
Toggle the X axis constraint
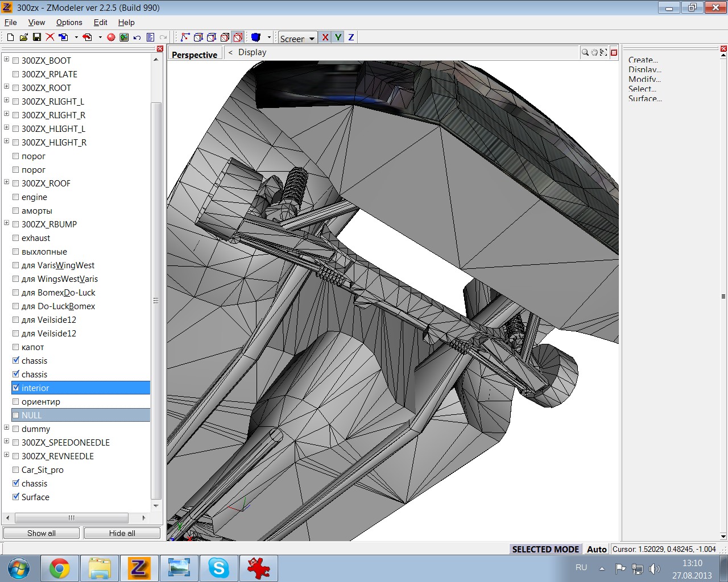click(x=325, y=37)
